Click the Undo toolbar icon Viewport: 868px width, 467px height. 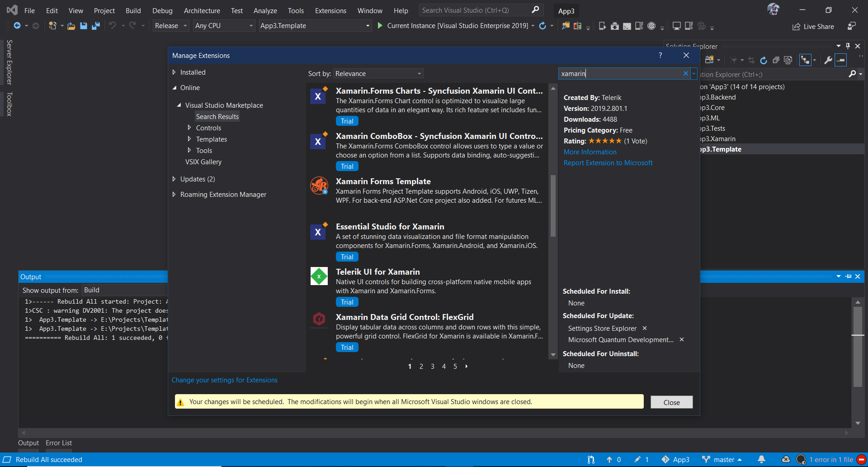pos(113,26)
